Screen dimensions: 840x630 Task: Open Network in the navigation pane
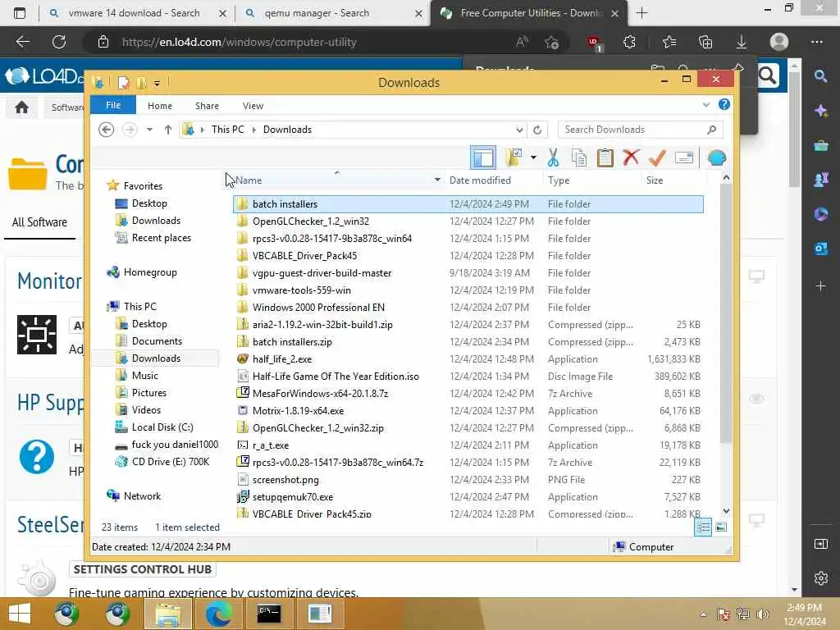[x=142, y=496]
